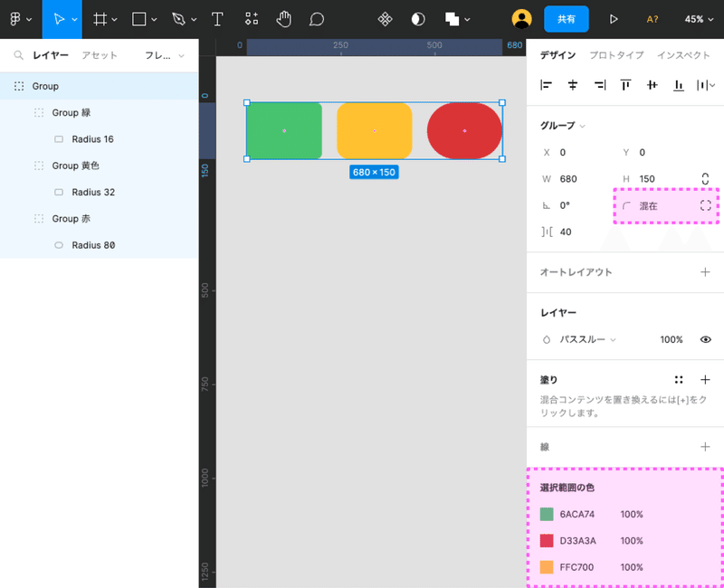Click the Create component icon
The height and width of the screenshot is (588, 724).
(x=385, y=19)
